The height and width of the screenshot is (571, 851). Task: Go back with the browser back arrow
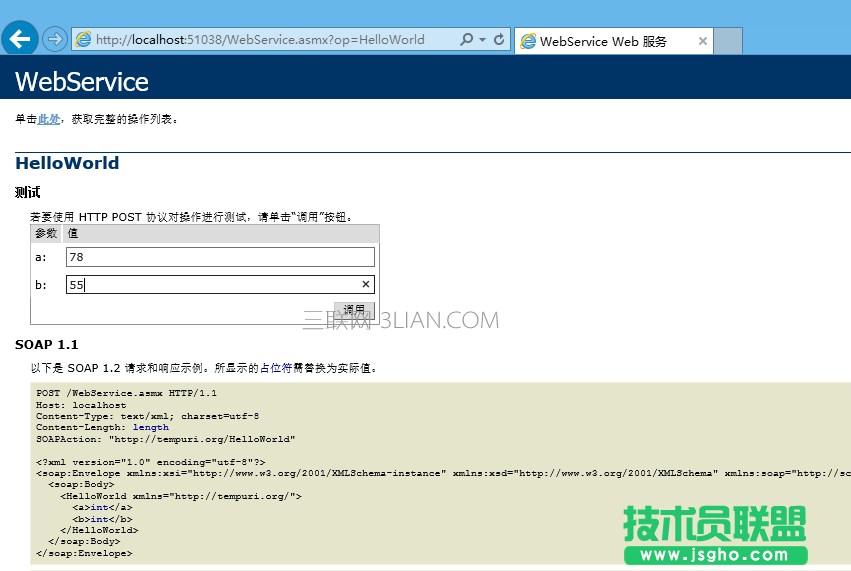click(20, 39)
